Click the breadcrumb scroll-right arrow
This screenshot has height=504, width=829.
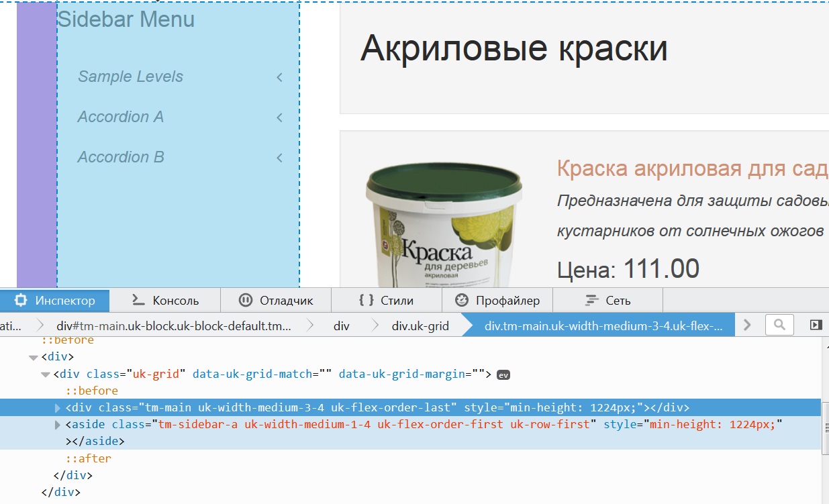[747, 325]
